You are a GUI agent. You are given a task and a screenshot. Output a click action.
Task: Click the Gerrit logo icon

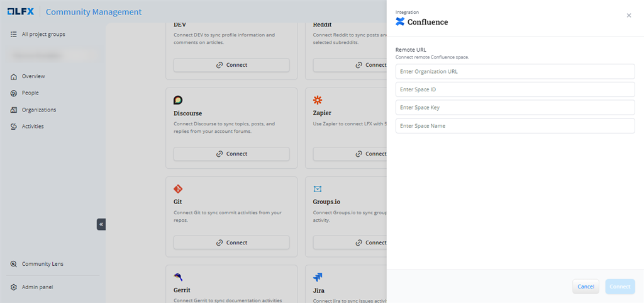tap(179, 277)
